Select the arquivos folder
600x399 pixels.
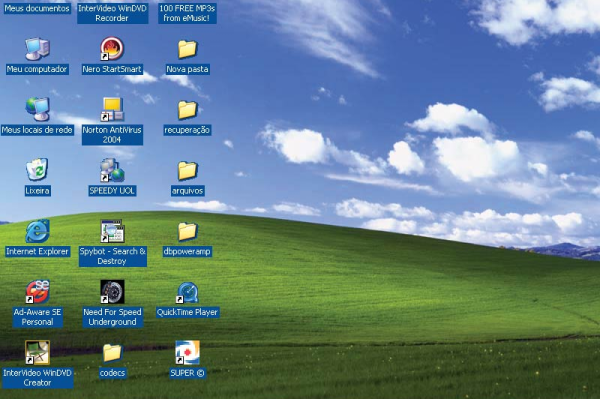click(x=187, y=170)
